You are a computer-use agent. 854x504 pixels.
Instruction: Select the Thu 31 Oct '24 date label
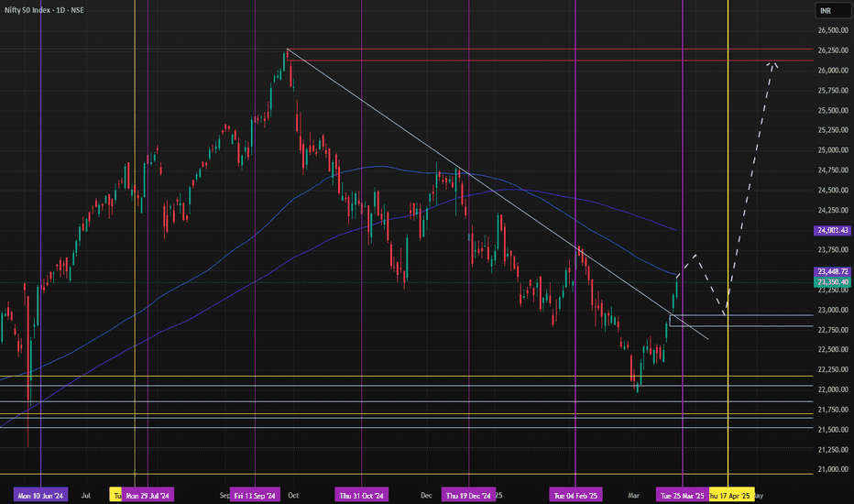pyautogui.click(x=362, y=495)
